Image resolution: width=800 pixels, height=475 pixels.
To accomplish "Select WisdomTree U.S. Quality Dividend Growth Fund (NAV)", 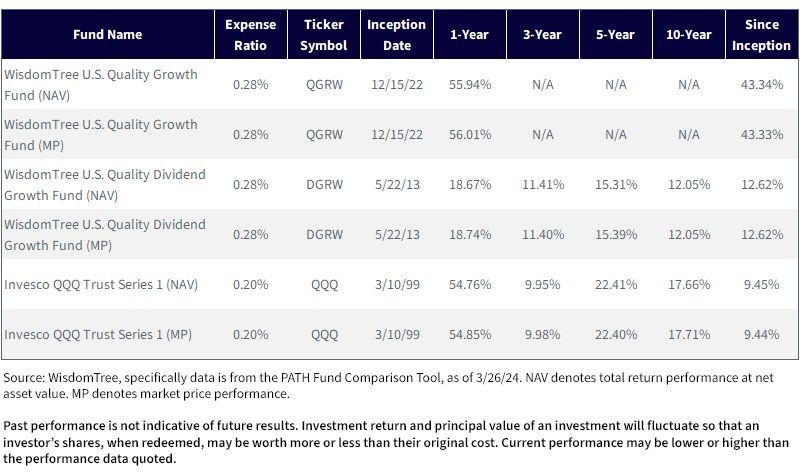I will point(105,185).
